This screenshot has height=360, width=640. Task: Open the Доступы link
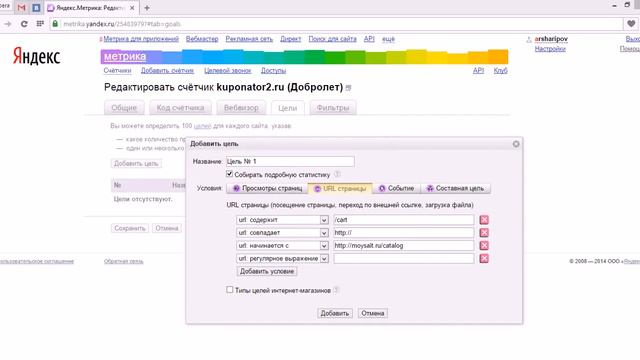tap(273, 71)
